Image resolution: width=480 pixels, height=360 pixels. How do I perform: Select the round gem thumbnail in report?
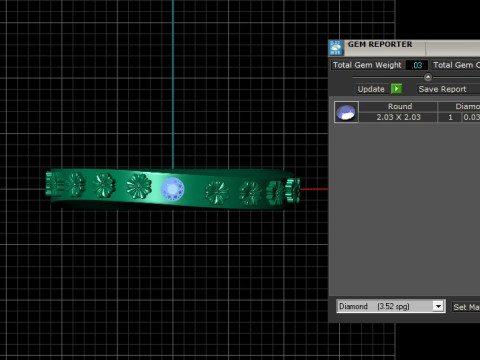tap(346, 112)
